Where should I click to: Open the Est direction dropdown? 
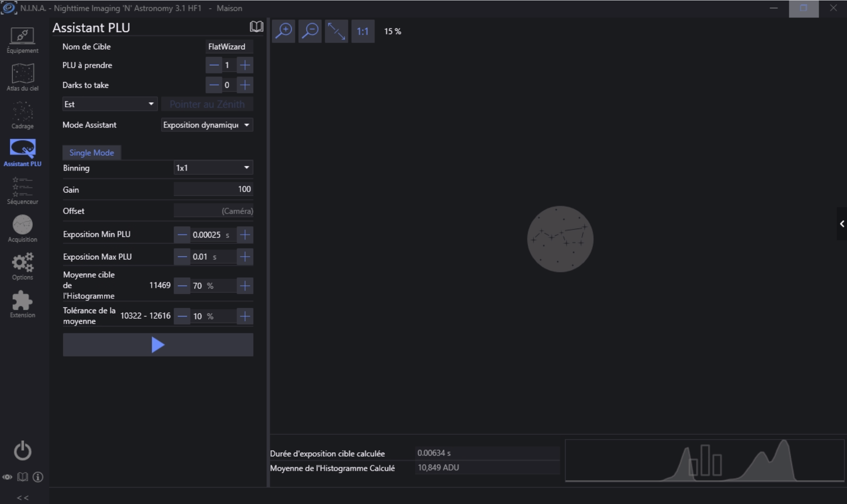(x=110, y=104)
